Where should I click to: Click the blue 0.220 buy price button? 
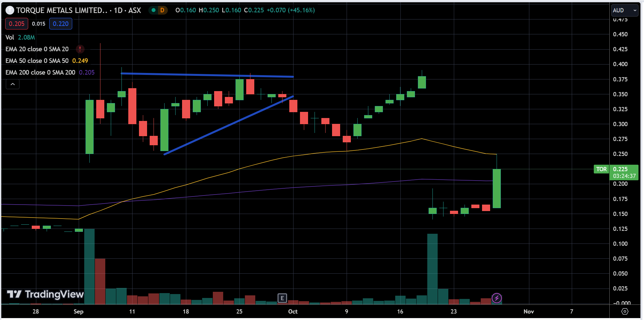[x=61, y=24]
